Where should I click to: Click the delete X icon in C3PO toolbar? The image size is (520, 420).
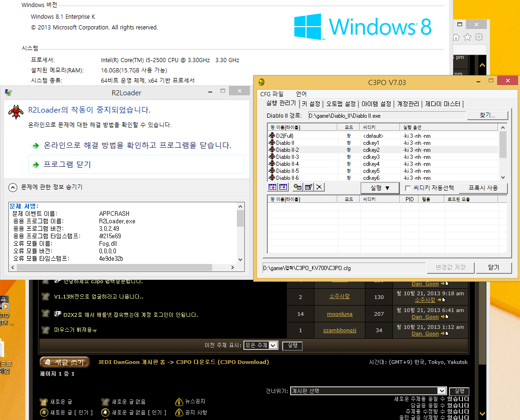[x=319, y=187]
